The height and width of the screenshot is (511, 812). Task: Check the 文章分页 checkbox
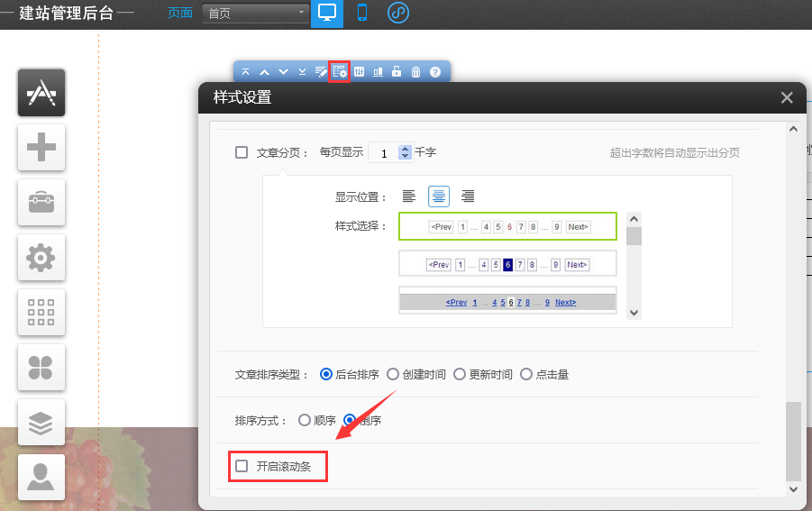pyautogui.click(x=242, y=152)
